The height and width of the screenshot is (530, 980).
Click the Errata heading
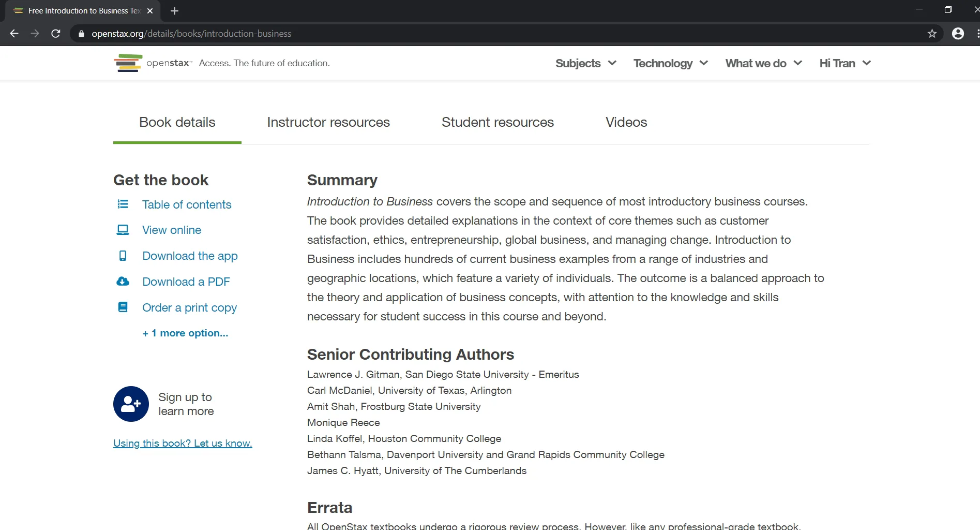point(329,508)
